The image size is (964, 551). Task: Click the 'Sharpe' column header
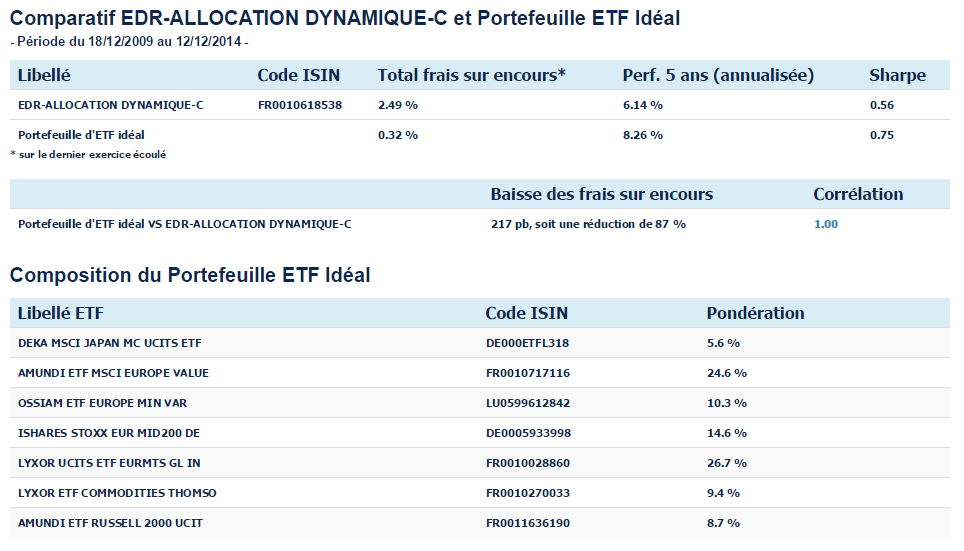click(x=897, y=76)
